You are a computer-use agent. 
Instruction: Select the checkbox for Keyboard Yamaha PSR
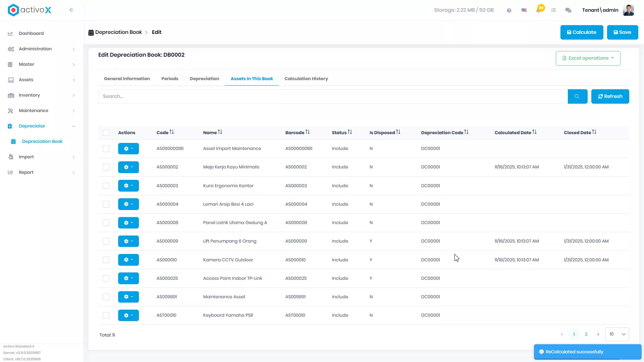click(x=106, y=315)
